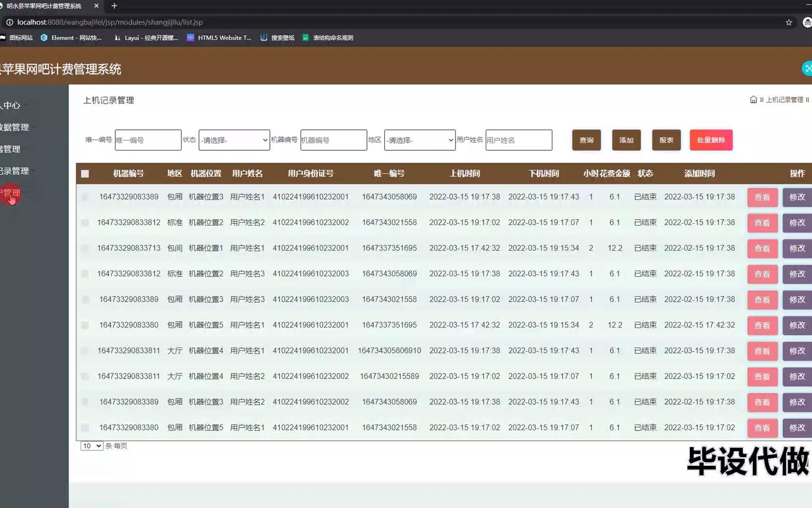Screen dimensions: 812x508
Task: Open the 图标网站 bookmark
Action: (x=22, y=37)
